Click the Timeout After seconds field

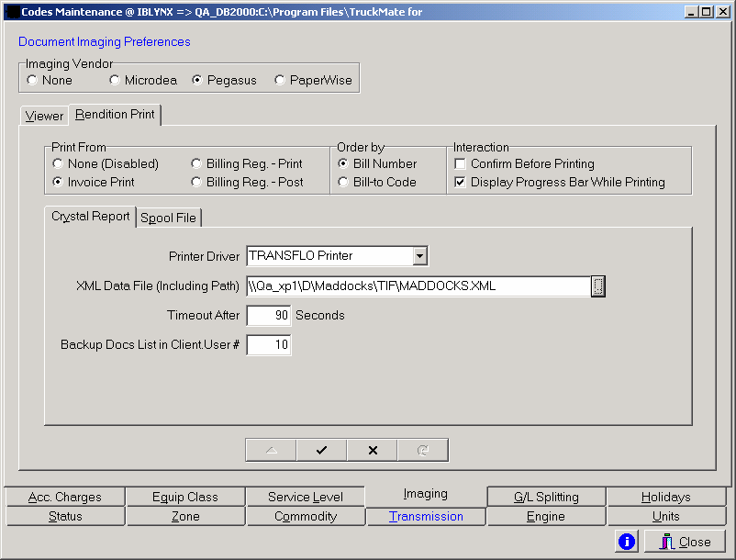click(x=269, y=316)
